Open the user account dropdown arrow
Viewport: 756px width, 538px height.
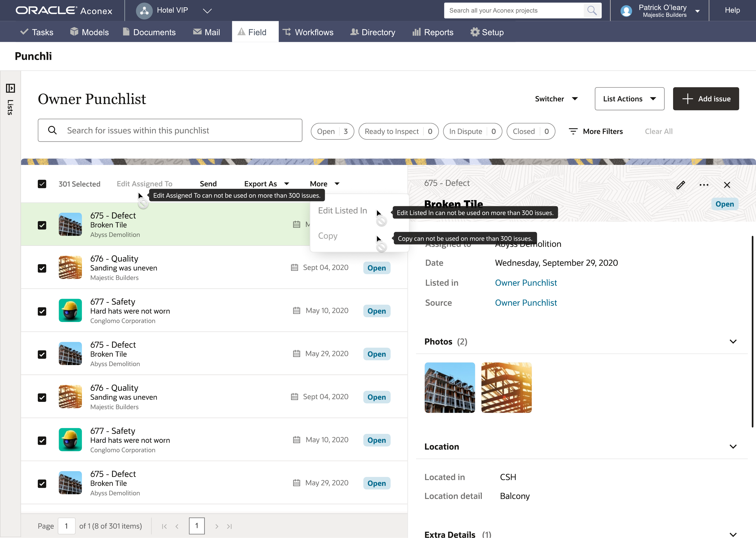697,11
